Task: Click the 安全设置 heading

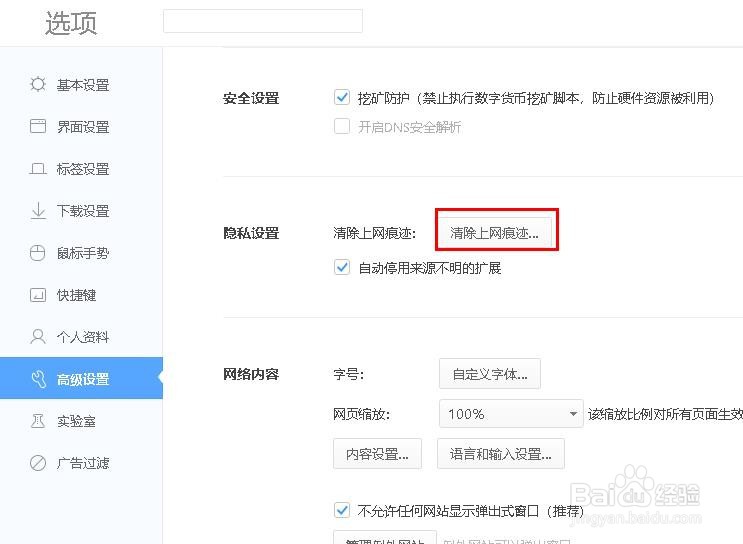Action: [251, 99]
